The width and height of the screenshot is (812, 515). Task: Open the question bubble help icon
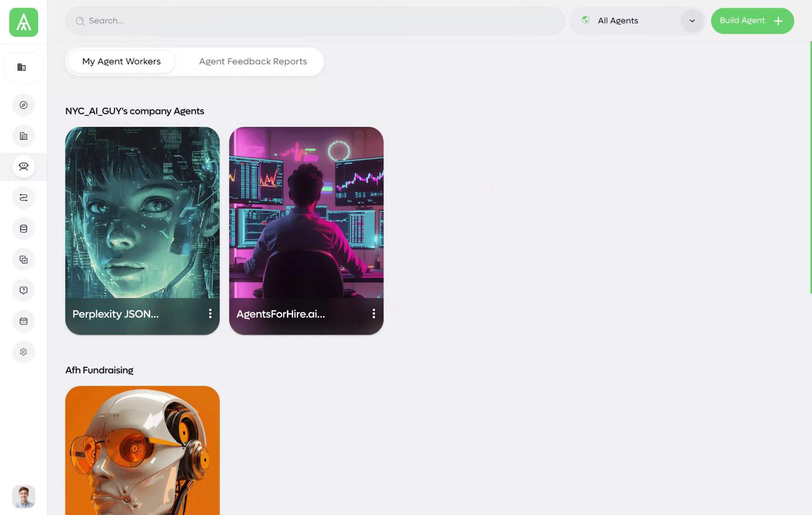[x=23, y=290]
